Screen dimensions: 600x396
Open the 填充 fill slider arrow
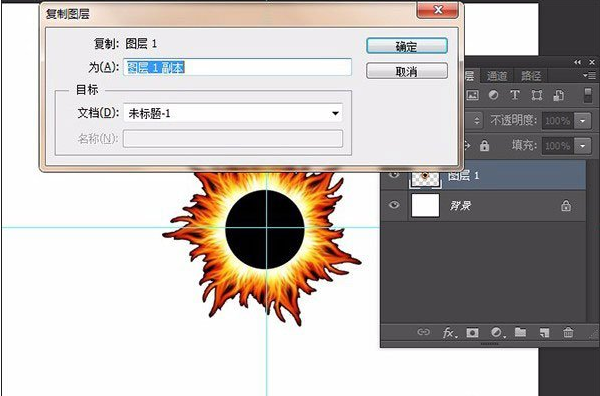click(582, 146)
